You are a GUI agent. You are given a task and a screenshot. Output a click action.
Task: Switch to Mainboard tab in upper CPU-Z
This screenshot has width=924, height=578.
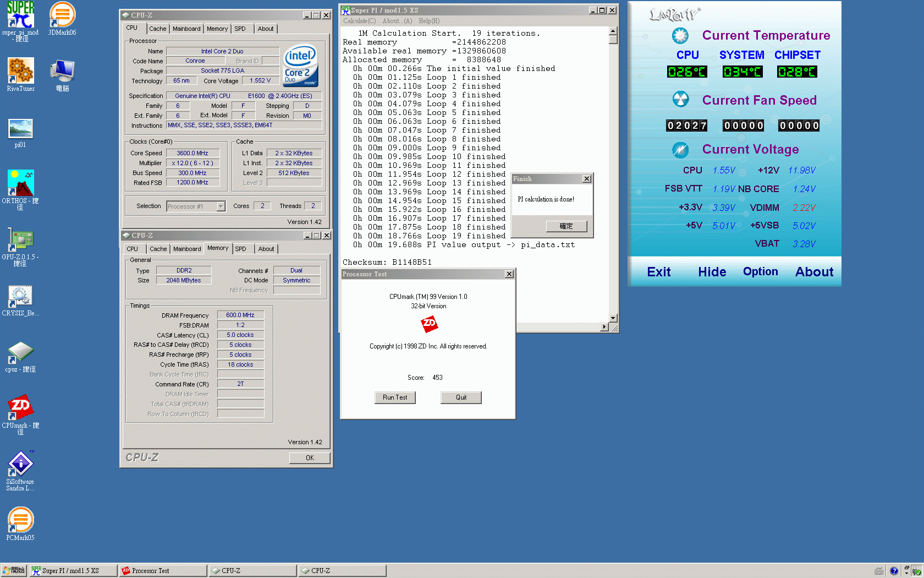(186, 29)
